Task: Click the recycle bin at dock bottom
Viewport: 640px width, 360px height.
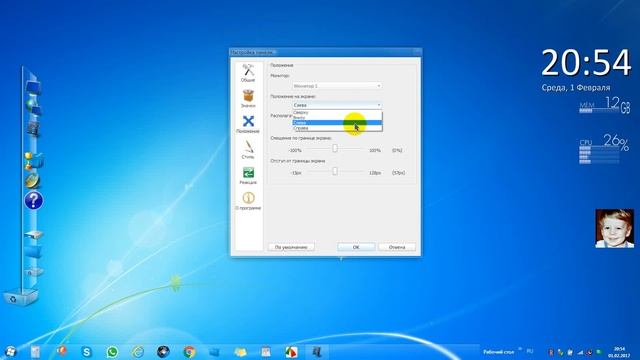Action: click(20, 297)
